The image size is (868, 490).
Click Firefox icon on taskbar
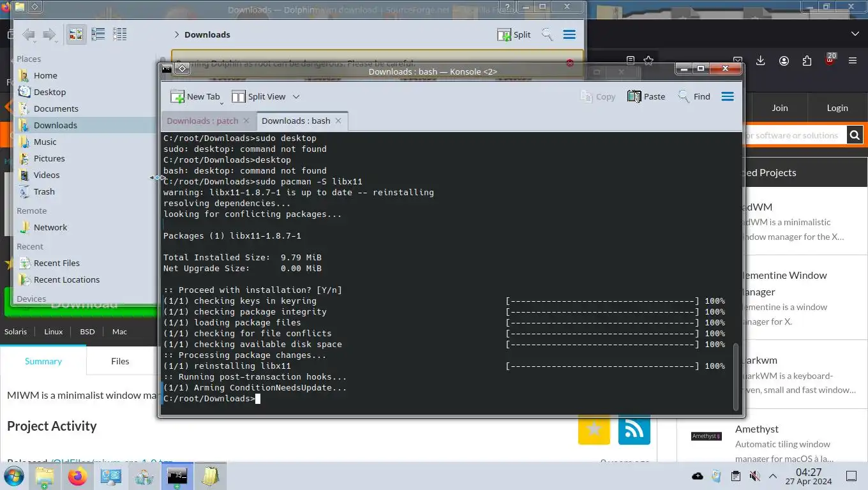click(x=77, y=476)
